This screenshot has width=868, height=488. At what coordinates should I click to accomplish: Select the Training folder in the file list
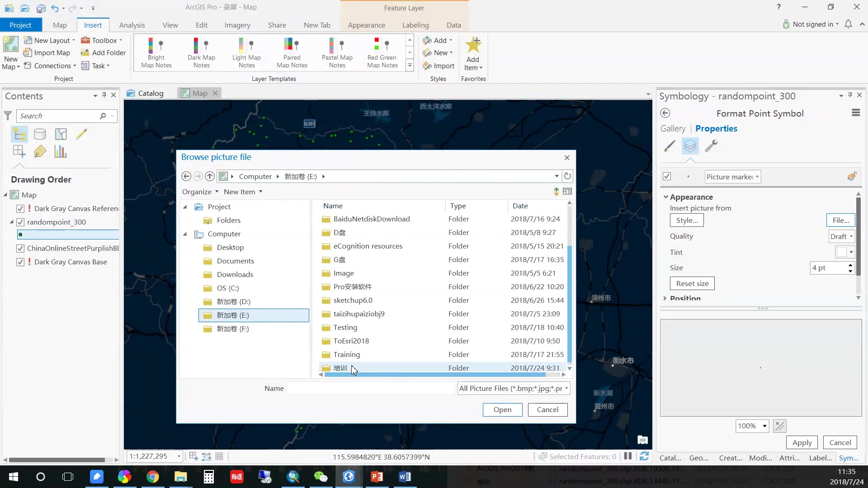coord(347,354)
